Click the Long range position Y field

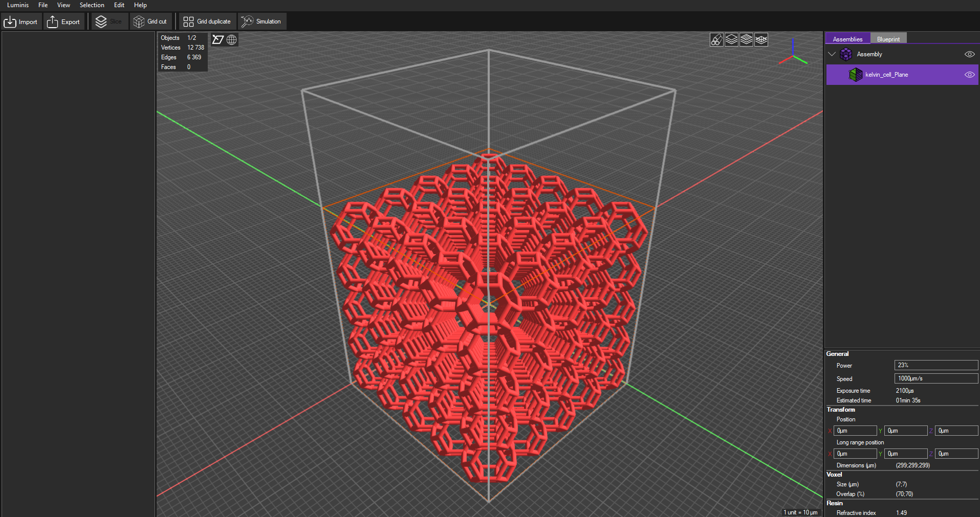(906, 454)
